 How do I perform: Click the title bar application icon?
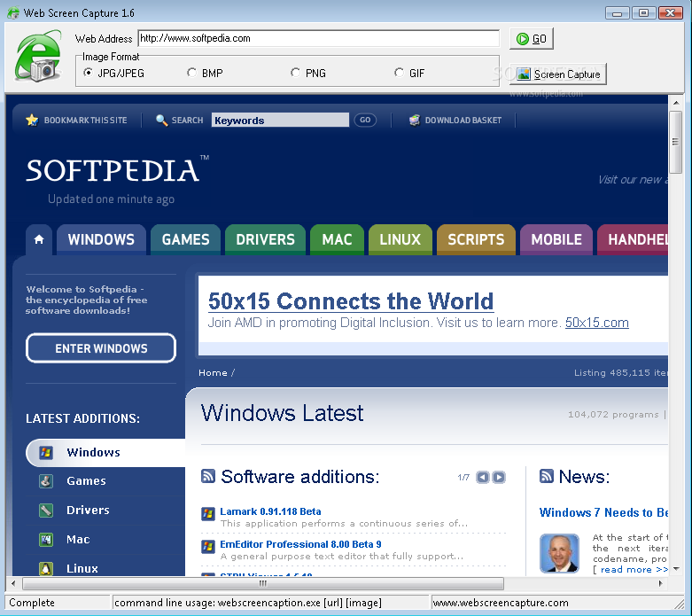pos(13,12)
